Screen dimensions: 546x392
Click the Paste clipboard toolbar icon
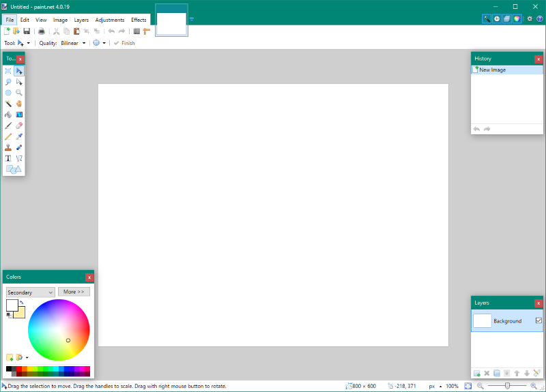click(76, 31)
